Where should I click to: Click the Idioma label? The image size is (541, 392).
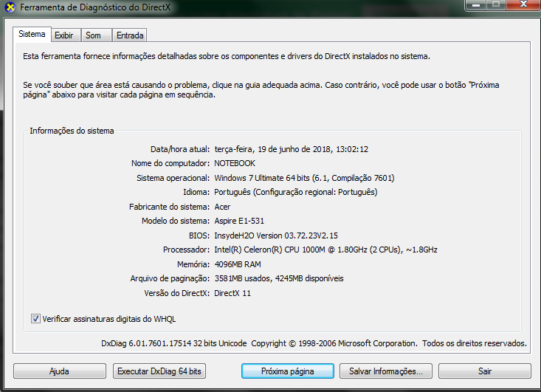click(196, 192)
